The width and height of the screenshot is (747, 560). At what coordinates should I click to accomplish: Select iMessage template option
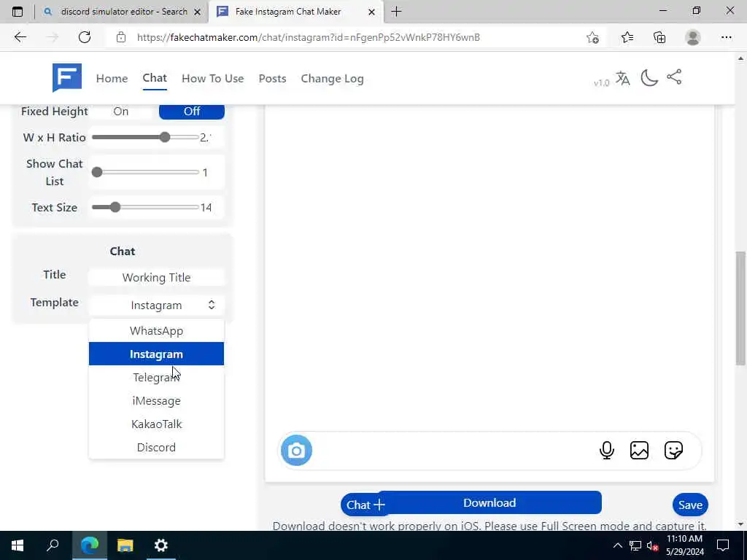[156, 400]
